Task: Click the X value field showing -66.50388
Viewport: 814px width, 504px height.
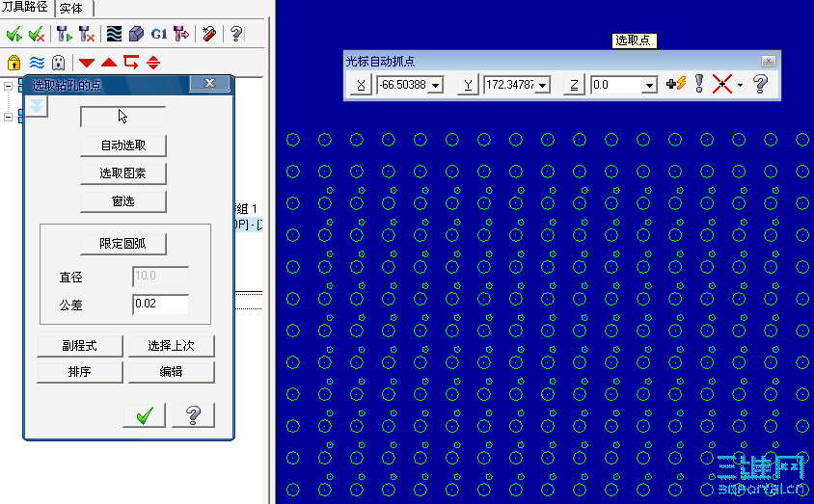Action: [x=403, y=85]
